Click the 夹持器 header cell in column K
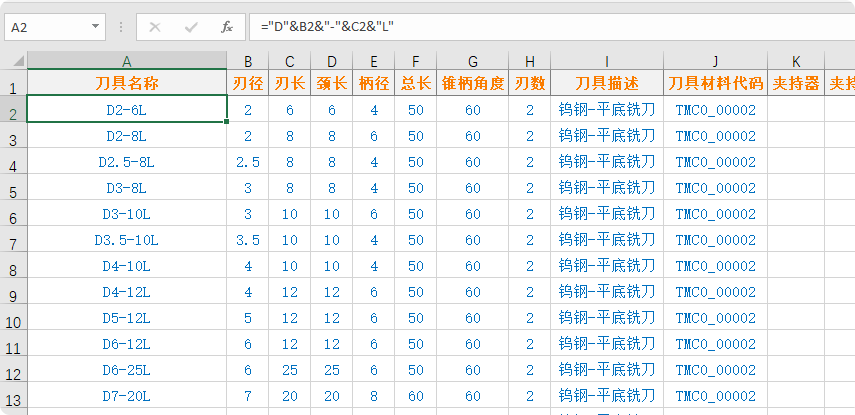 [x=796, y=83]
